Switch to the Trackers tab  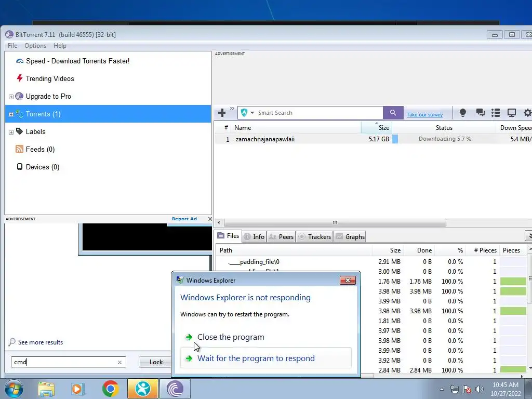pos(314,236)
